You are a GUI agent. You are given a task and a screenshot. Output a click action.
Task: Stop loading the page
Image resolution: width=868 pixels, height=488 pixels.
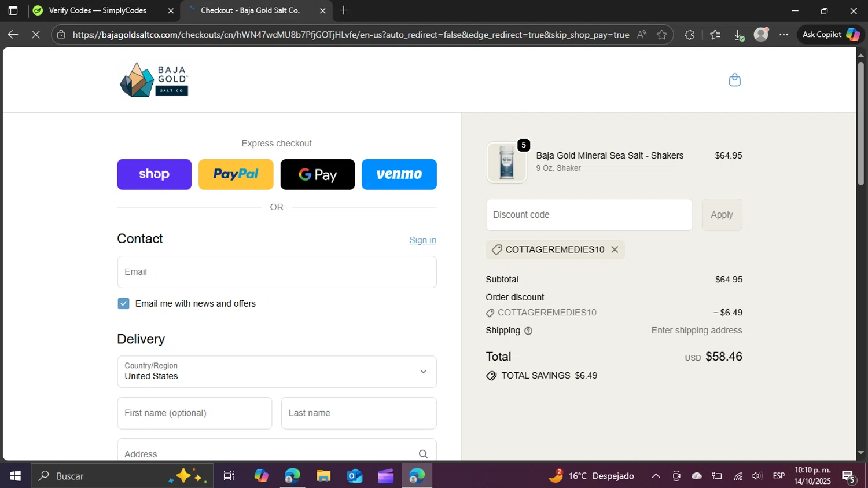pos(36,35)
